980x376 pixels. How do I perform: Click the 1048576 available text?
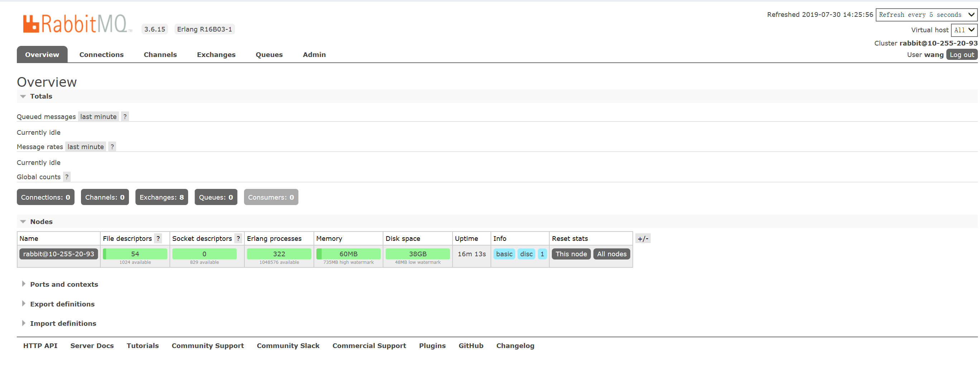pos(279,262)
